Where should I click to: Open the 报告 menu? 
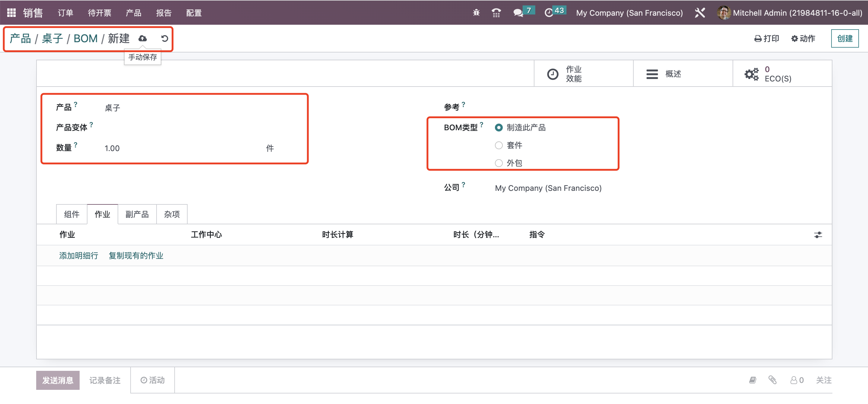point(164,13)
